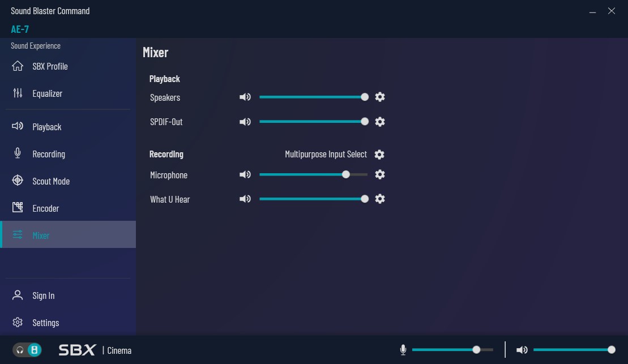The width and height of the screenshot is (628, 364).
Task: Click the Recording microphone icon in sidebar
Action: click(x=17, y=153)
